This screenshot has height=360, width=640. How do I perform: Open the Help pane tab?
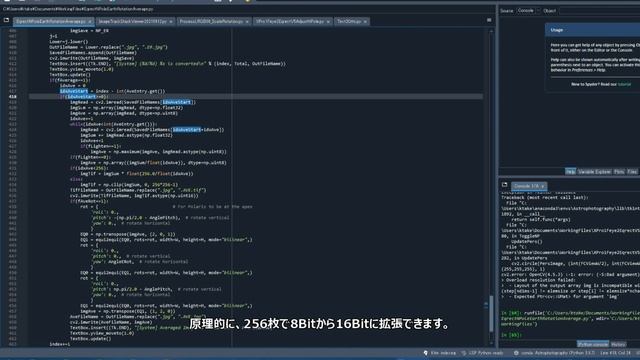click(x=570, y=172)
